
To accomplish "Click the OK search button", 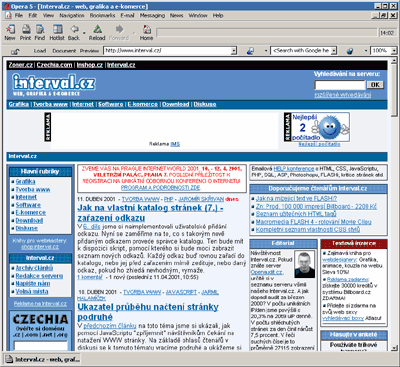I will [x=375, y=85].
